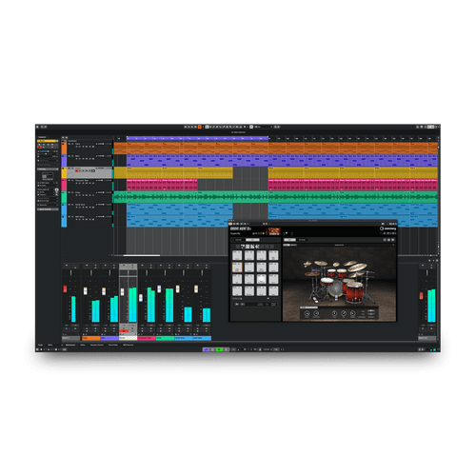Click the cyan indicator at bottom-right of window
The image size is (476, 476).
434,349
